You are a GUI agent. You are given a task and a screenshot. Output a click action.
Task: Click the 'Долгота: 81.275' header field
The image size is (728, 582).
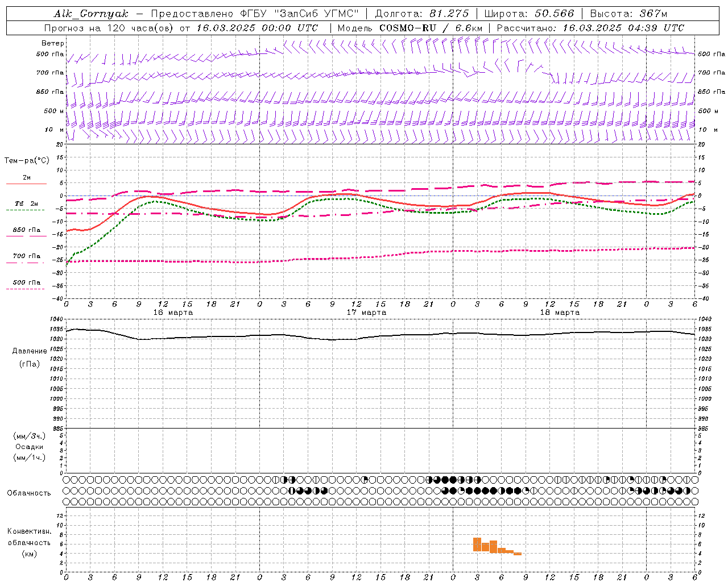(x=422, y=14)
